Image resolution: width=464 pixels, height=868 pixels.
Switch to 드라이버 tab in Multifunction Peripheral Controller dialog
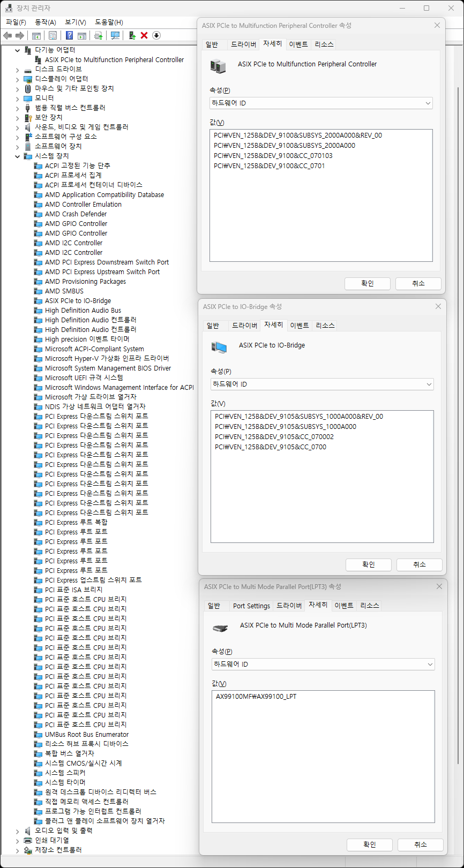pos(243,44)
